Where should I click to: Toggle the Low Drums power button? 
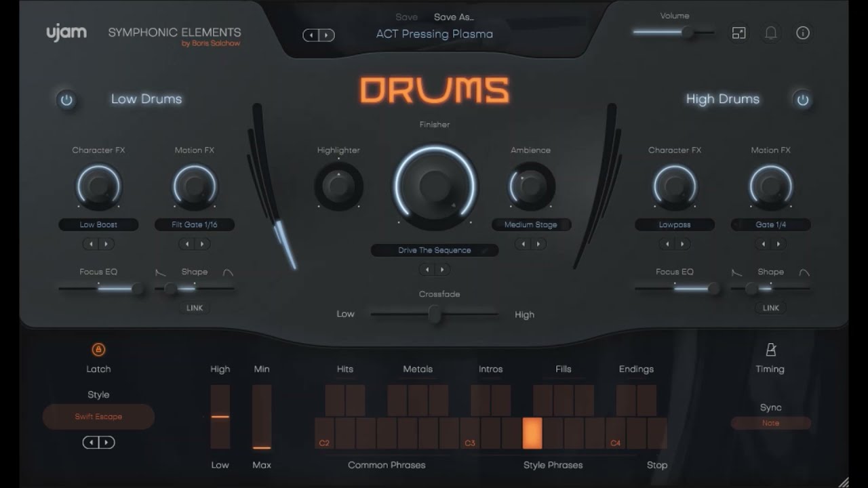pyautogui.click(x=66, y=100)
